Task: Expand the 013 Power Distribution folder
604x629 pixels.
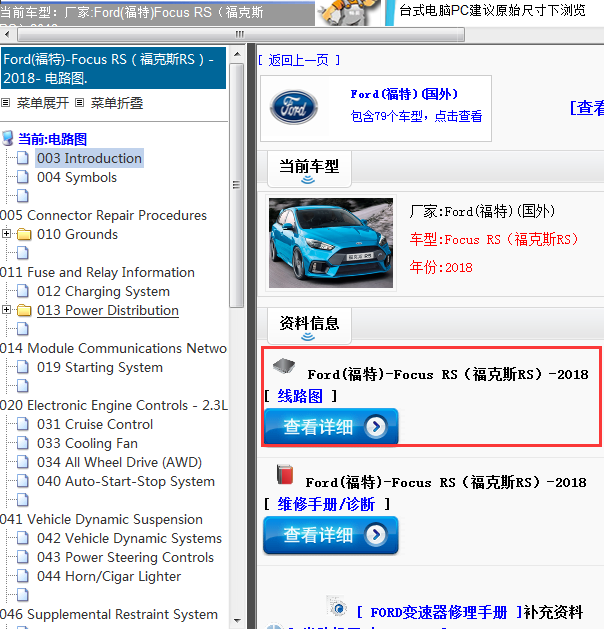Action: pos(6,310)
